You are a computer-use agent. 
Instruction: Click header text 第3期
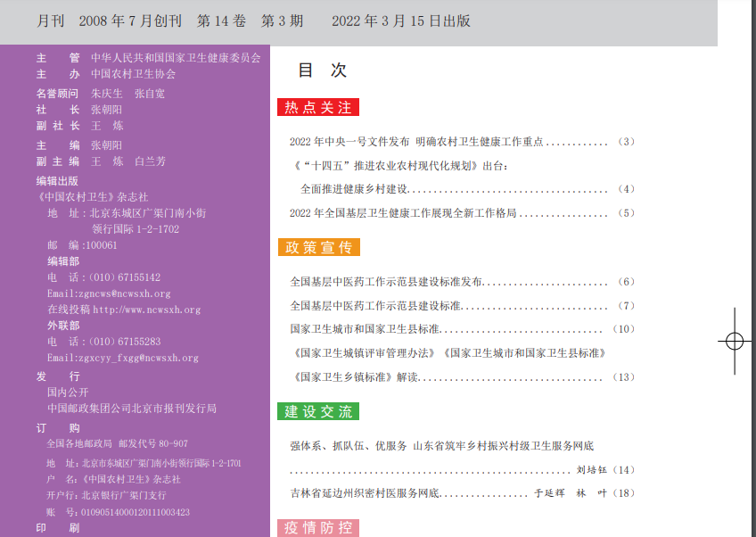click(x=282, y=21)
